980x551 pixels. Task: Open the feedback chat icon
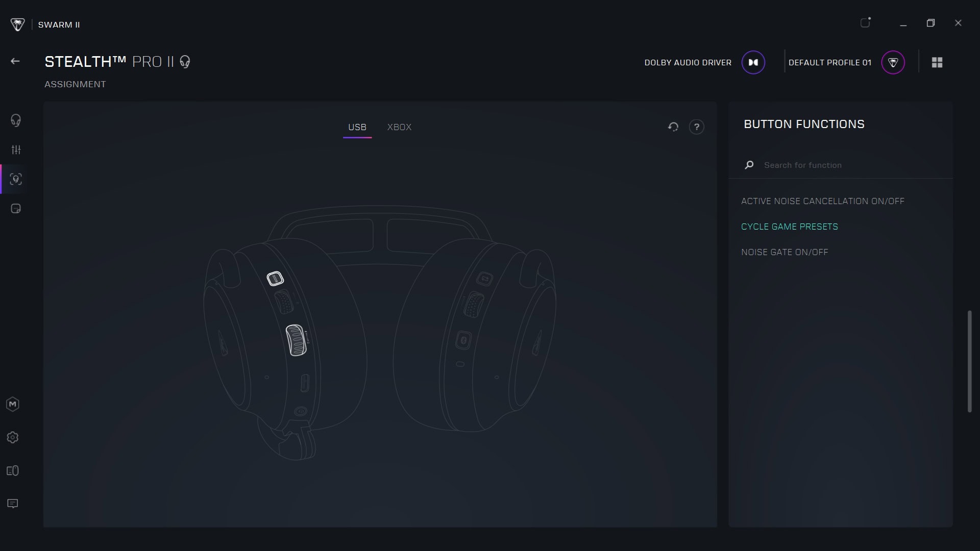pos(13,504)
